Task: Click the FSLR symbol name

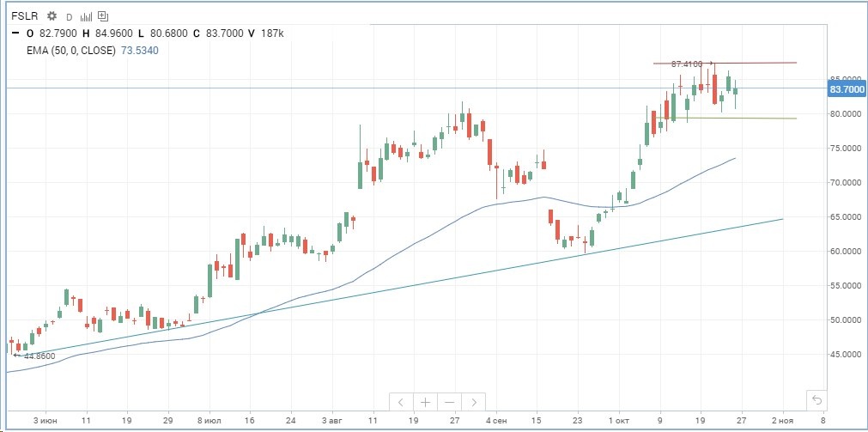Action: point(24,16)
